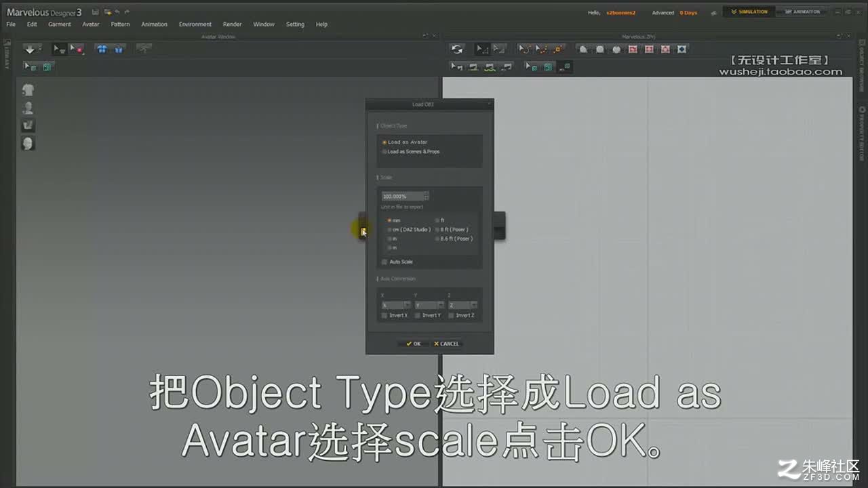This screenshot has width=868, height=488.
Task: Switch to ANIMATION mode tab
Action: click(802, 12)
